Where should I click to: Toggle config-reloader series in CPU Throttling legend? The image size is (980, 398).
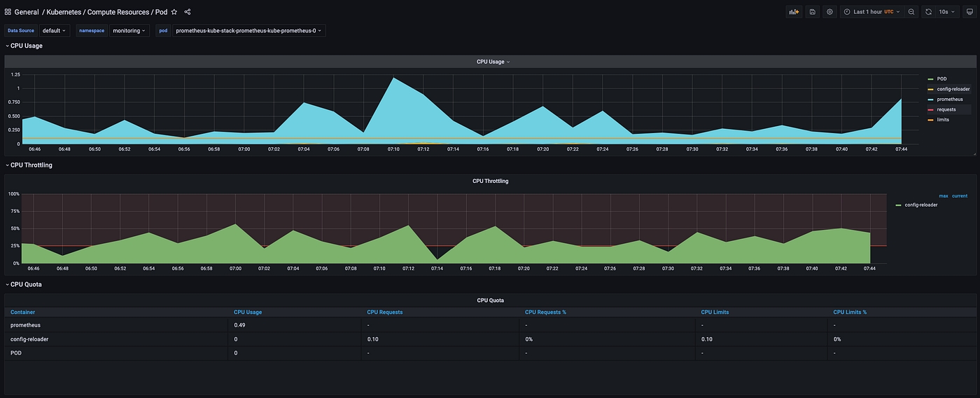click(x=920, y=205)
